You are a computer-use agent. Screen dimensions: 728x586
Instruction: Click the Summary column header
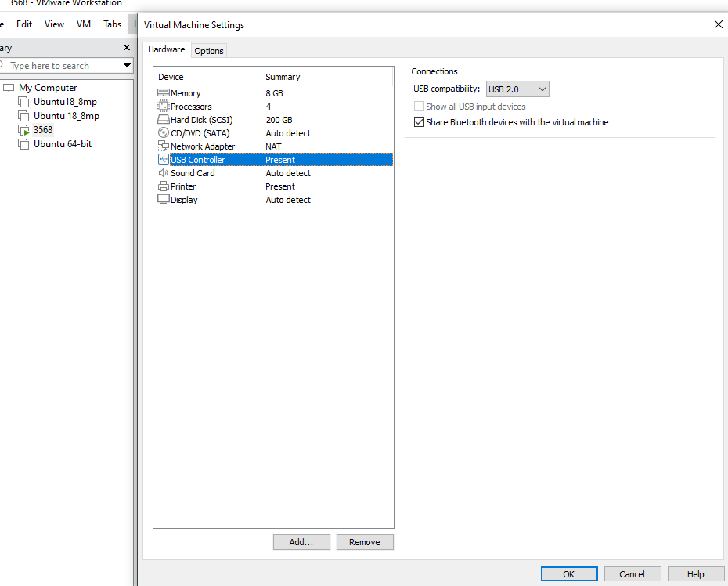(283, 77)
